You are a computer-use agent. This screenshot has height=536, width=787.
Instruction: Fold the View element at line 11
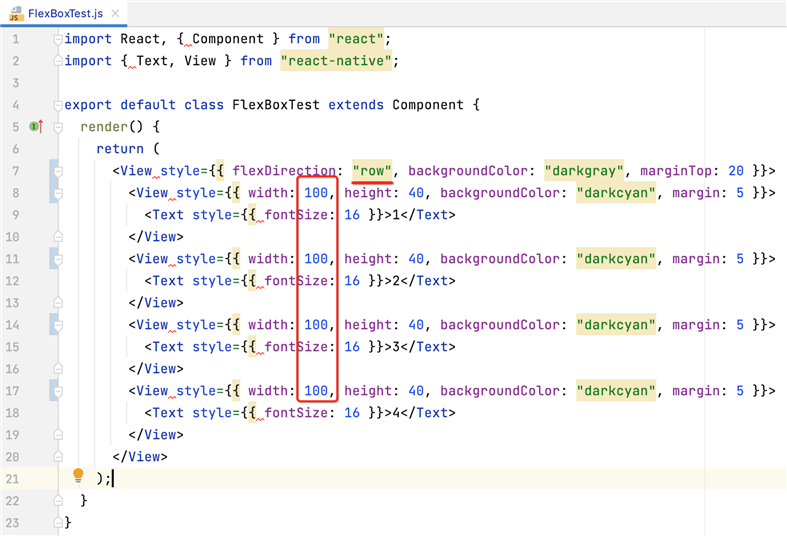point(58,259)
